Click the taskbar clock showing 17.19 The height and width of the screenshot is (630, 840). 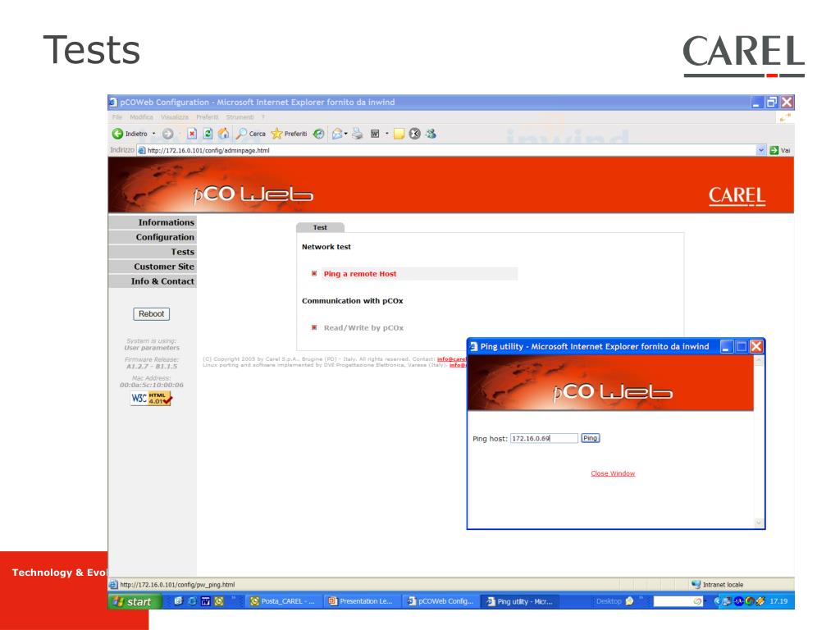[x=778, y=601]
